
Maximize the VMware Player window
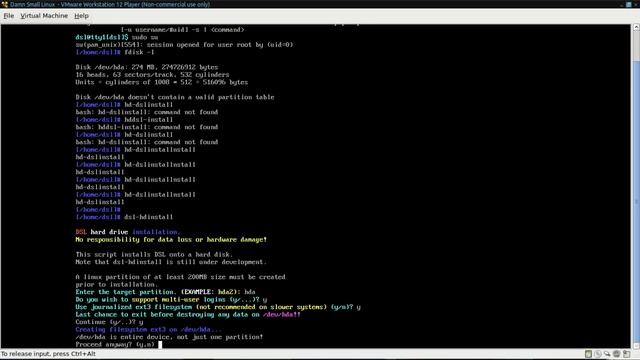point(629,4)
